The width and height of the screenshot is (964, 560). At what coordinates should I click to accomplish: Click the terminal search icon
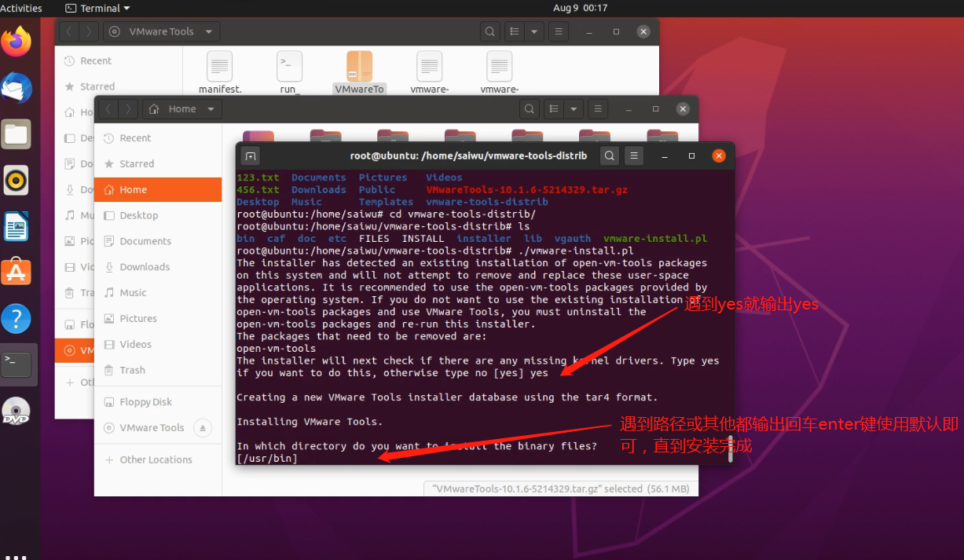(610, 156)
